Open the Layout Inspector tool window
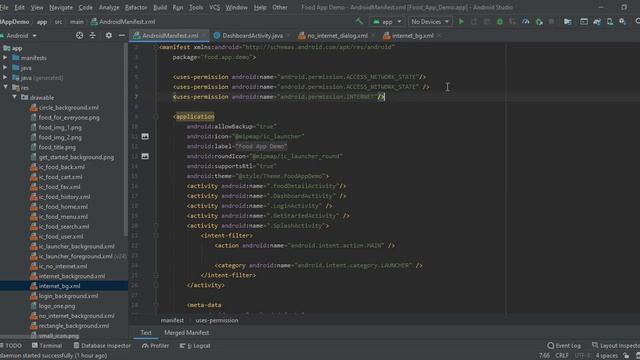This screenshot has width=640, height=360. [616, 346]
